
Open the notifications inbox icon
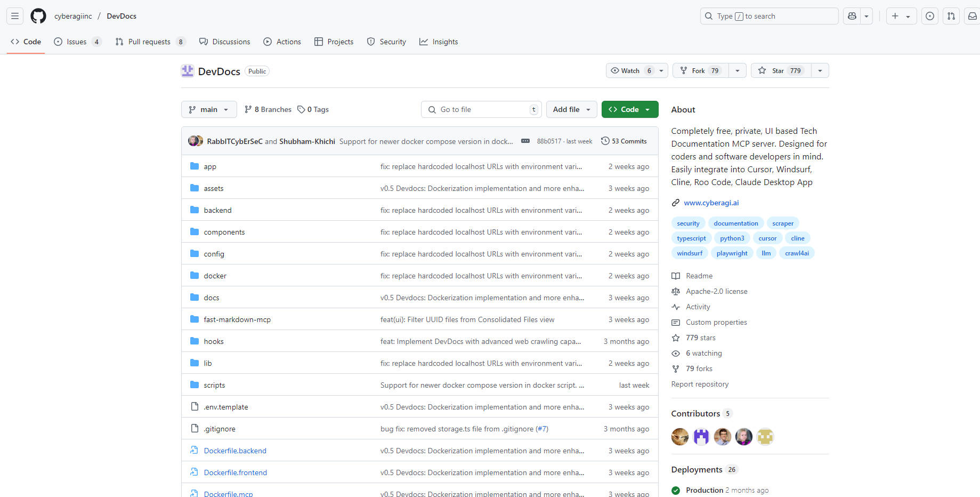[x=972, y=16]
